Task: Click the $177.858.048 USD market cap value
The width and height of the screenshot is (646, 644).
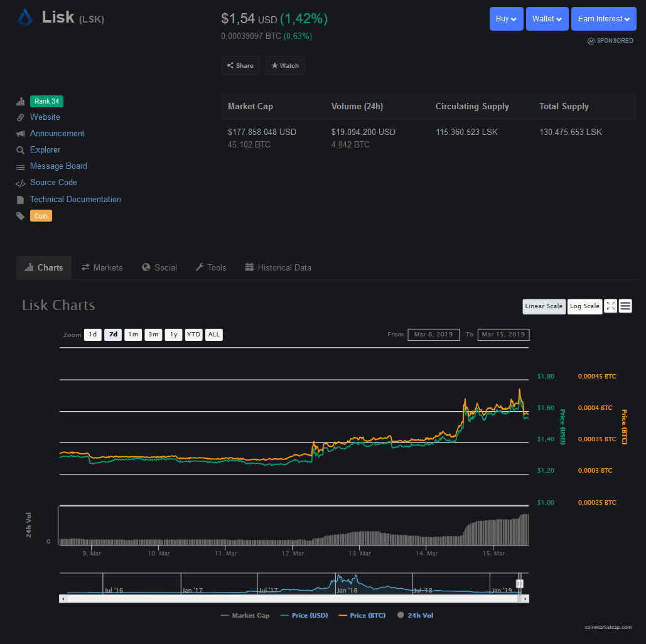Action: tap(262, 132)
